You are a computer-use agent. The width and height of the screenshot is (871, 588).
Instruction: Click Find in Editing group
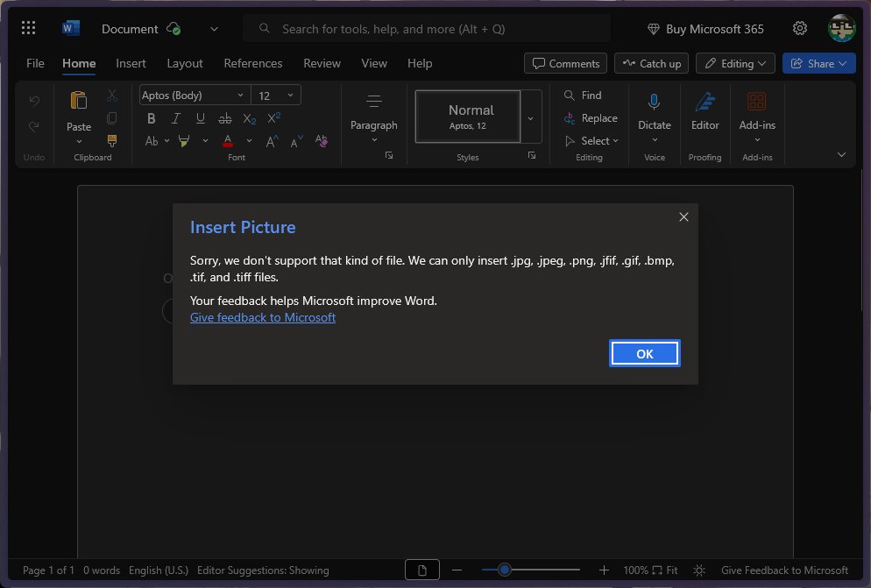[x=583, y=95]
